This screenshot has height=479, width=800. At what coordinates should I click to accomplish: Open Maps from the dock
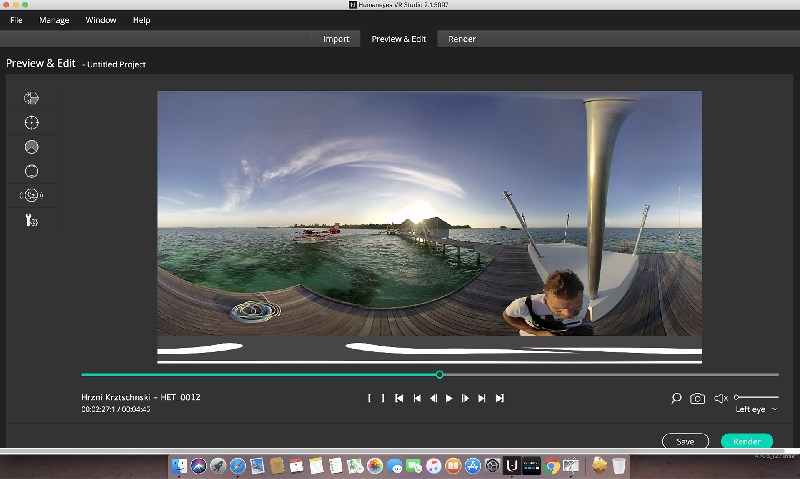(x=355, y=465)
